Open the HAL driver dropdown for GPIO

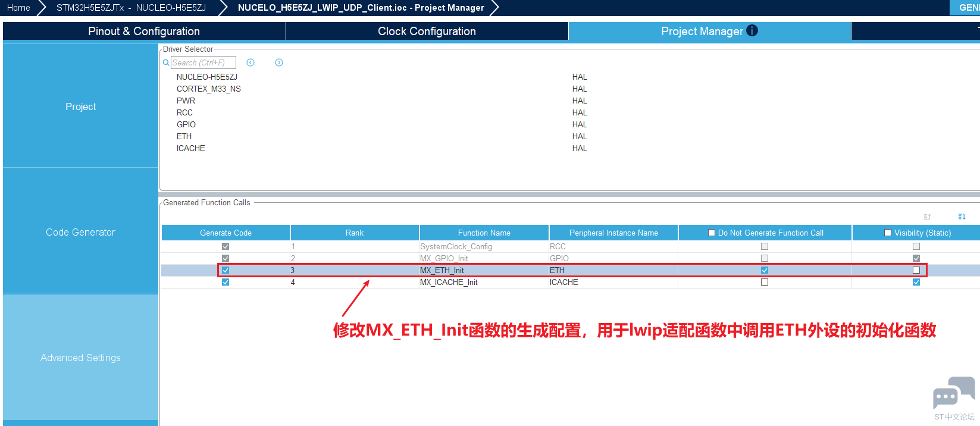pyautogui.click(x=580, y=124)
